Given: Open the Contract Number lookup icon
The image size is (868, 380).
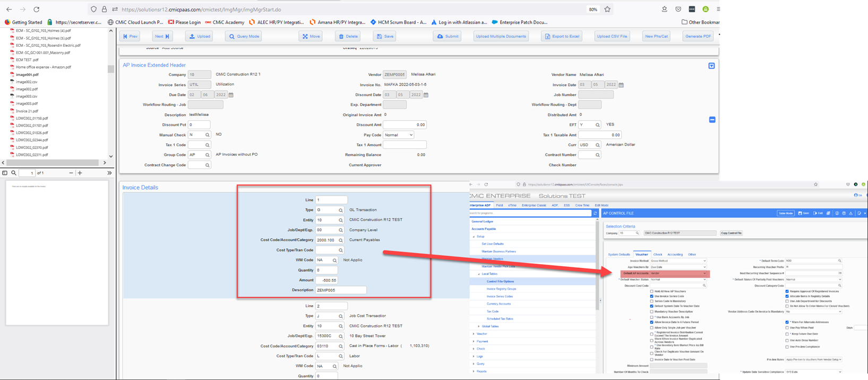Looking at the screenshot, I should point(598,155).
